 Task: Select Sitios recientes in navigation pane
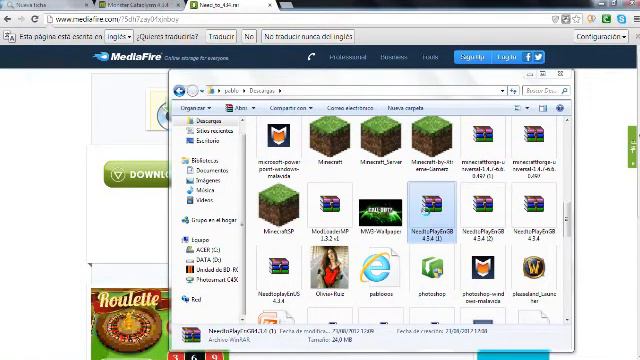click(214, 131)
